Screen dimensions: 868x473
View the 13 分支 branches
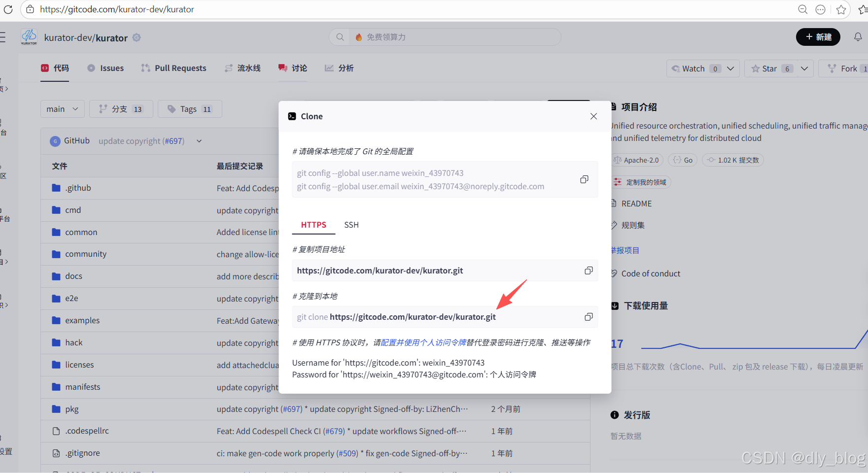121,109
